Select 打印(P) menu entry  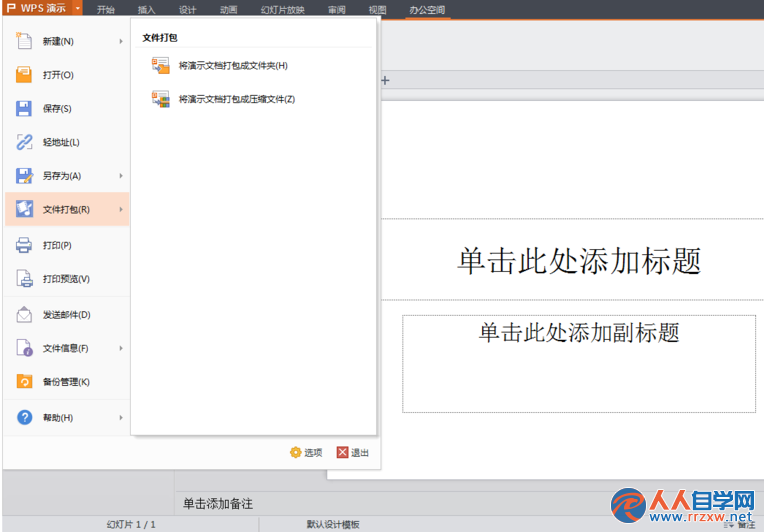[67, 245]
